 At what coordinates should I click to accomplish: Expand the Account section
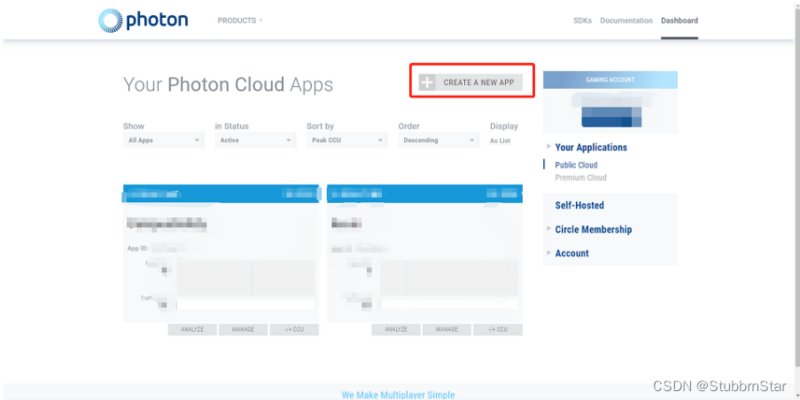[572, 254]
